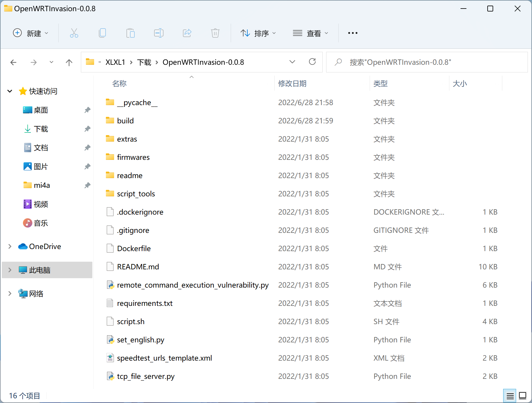This screenshot has width=532, height=403.
Task: Go up one directory level
Action: pos(69,62)
